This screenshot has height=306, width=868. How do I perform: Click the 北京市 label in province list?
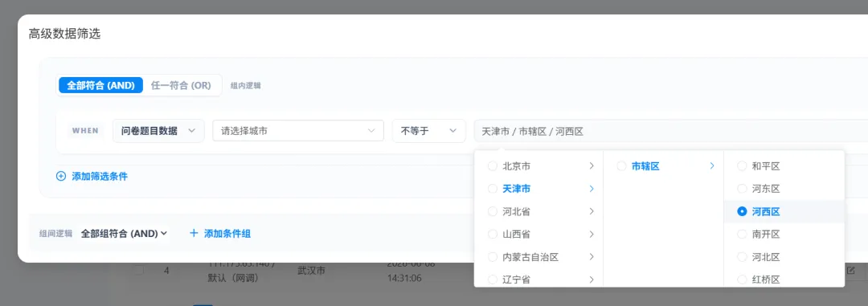517,166
